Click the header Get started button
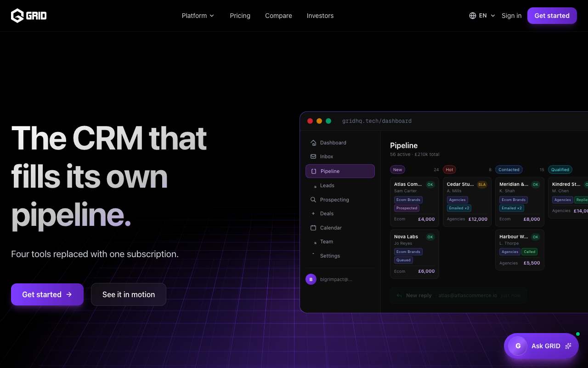Image resolution: width=588 pixels, height=368 pixels. [552, 16]
